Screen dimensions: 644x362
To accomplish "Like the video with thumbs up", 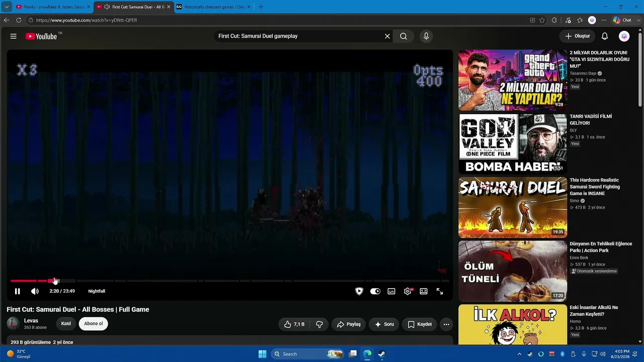I will pyautogui.click(x=294, y=324).
